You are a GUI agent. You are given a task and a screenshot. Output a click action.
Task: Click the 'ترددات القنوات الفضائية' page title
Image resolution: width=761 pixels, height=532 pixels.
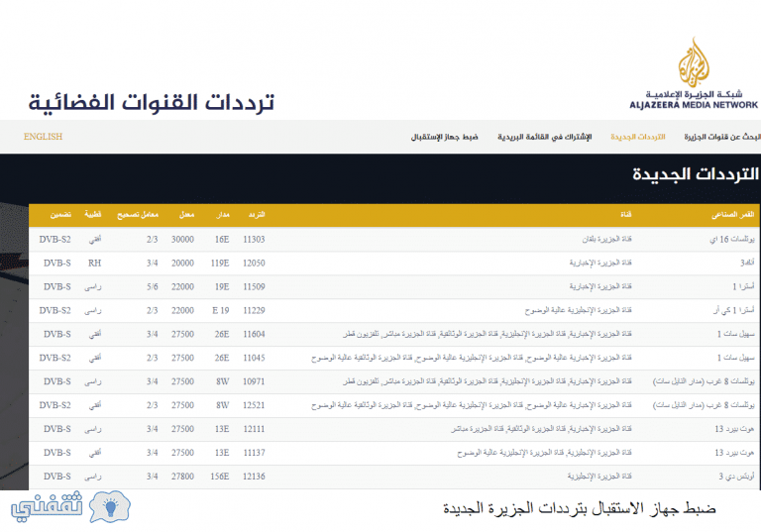151,103
